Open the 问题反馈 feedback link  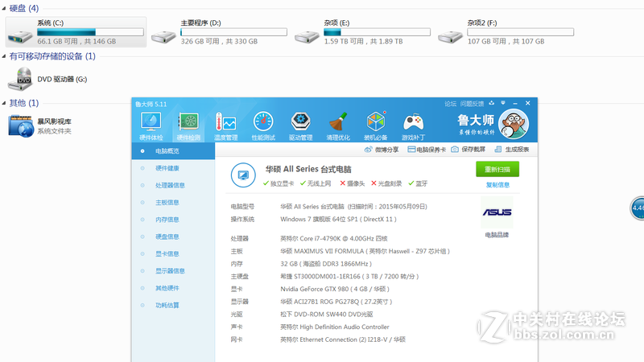coord(472,104)
